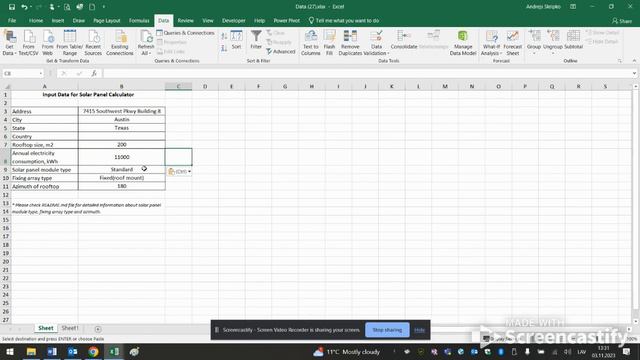
Task: Switch to Insert tab
Action: [x=58, y=20]
